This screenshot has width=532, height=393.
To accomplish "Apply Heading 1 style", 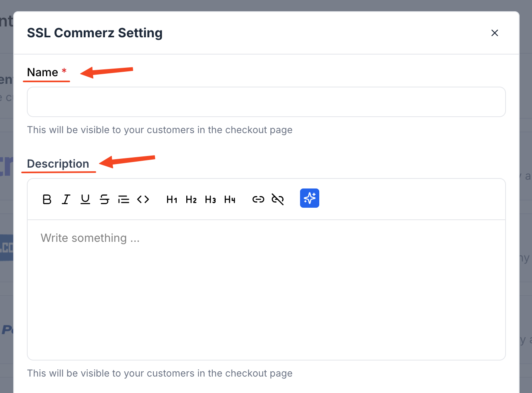I will tap(171, 199).
